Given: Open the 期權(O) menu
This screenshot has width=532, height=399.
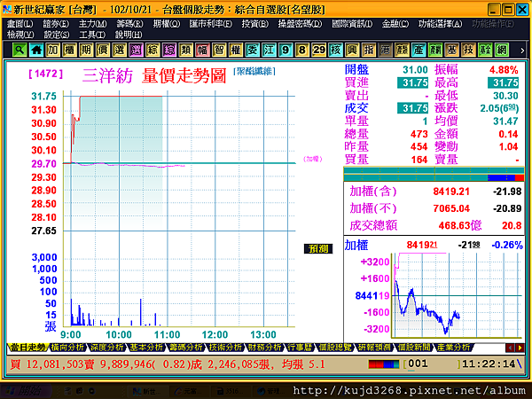Looking at the screenshot, I should (167, 24).
